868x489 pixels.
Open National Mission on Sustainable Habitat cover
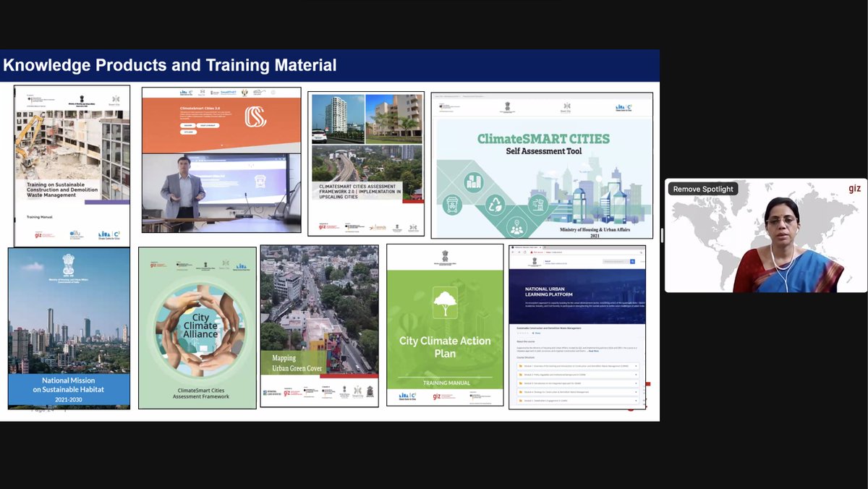(69, 328)
